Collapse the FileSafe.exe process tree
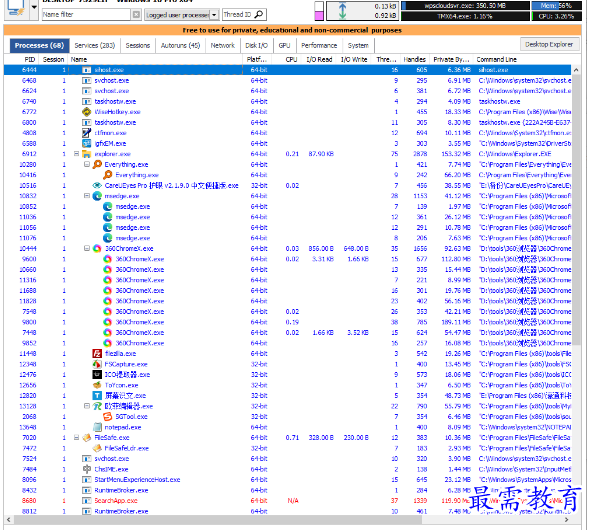The width and height of the screenshot is (590, 530). point(76,438)
